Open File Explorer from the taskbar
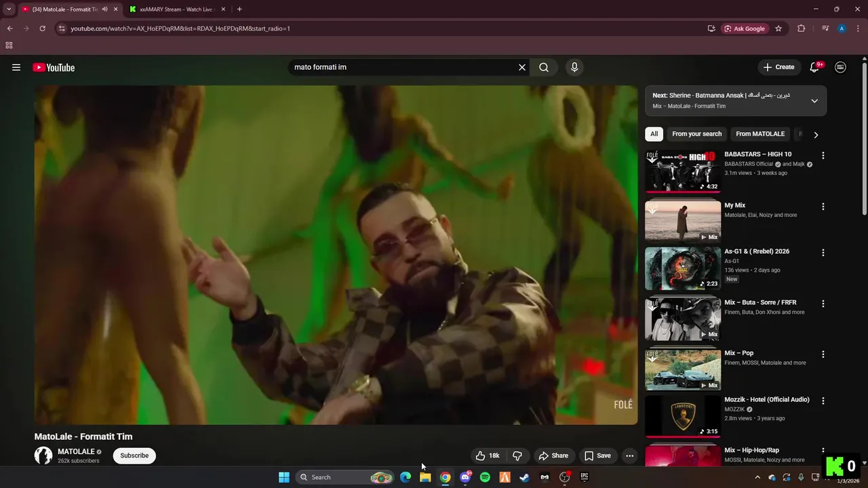868x488 pixels. pyautogui.click(x=425, y=477)
